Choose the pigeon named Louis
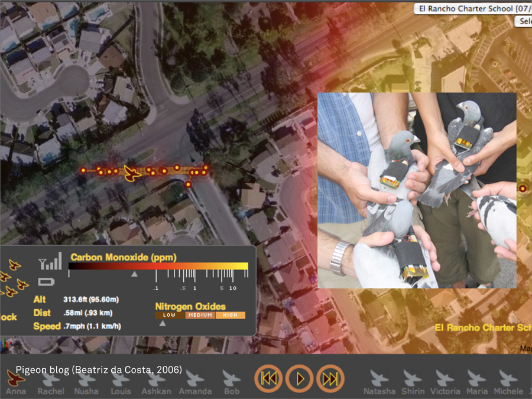 click(x=121, y=379)
